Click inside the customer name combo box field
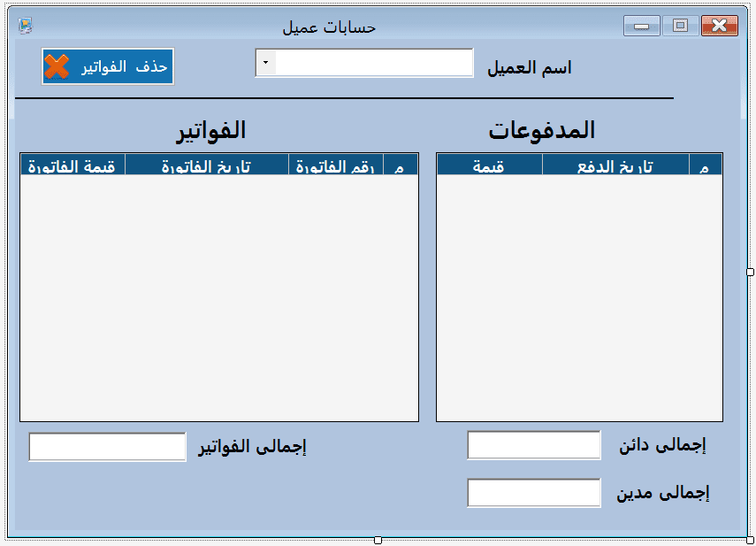Image resolution: width=756 pixels, height=546 pixels. coord(364,63)
